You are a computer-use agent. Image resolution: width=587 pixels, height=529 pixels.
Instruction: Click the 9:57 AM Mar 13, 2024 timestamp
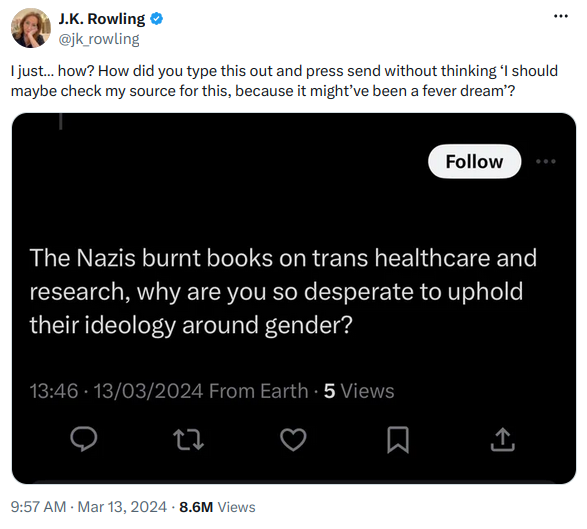[89, 507]
